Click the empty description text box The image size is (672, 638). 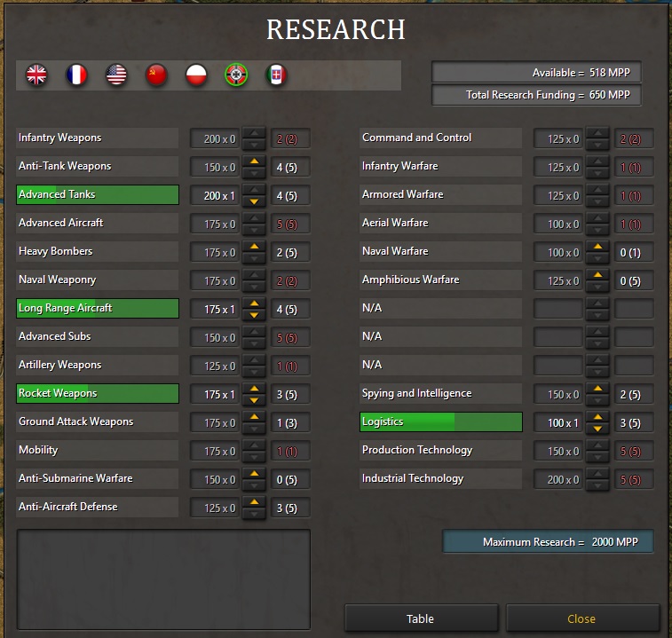point(163,579)
